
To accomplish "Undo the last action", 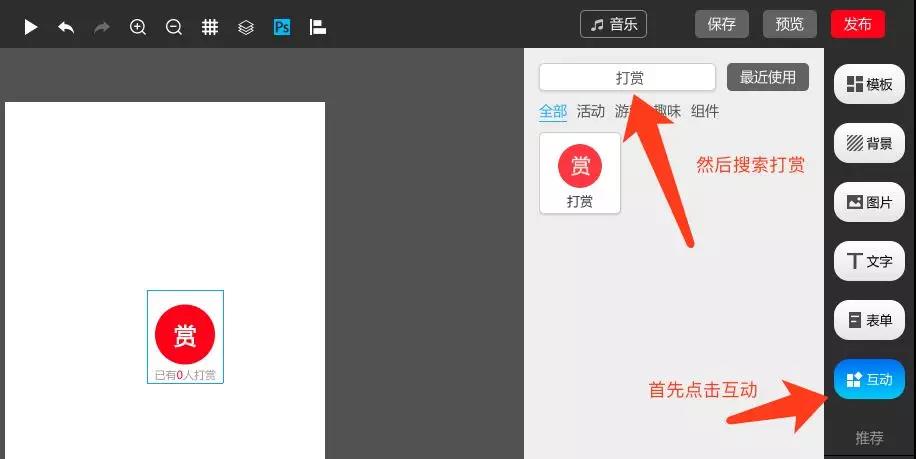I will (x=66, y=27).
